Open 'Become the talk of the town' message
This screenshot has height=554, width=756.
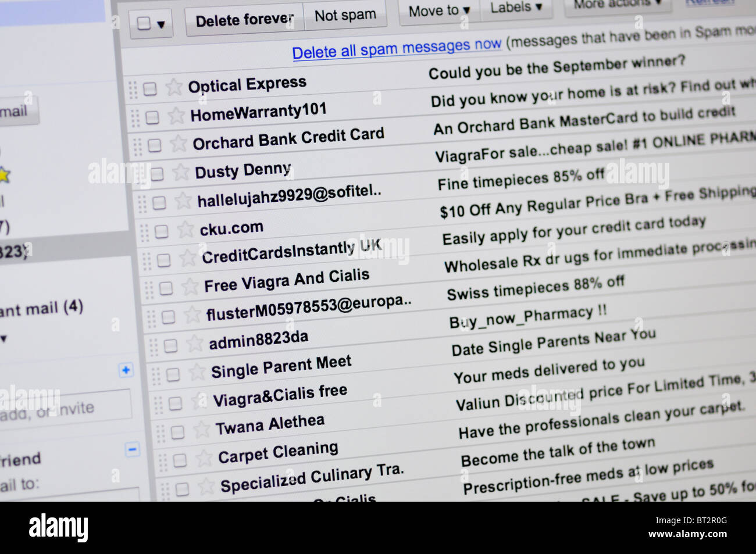tap(558, 452)
